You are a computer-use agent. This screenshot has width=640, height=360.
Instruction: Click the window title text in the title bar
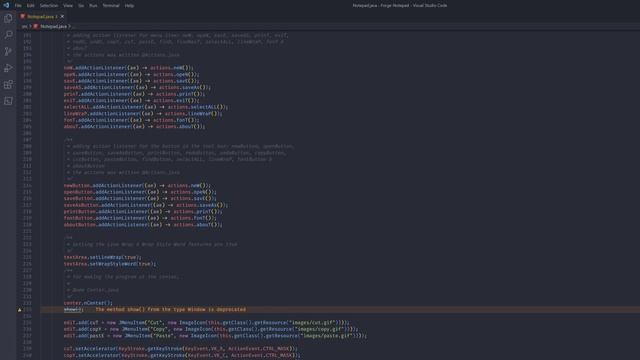(x=400, y=6)
